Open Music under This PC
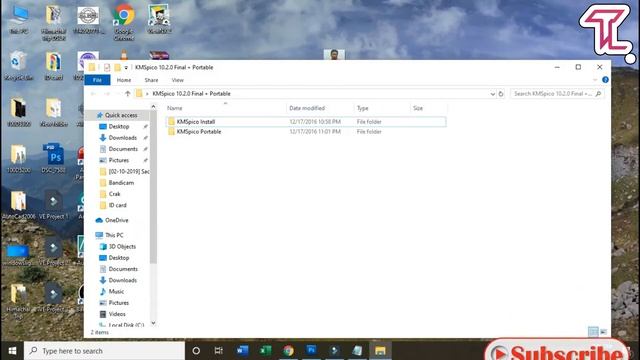Screen dimensions: 640x360 click(x=116, y=291)
